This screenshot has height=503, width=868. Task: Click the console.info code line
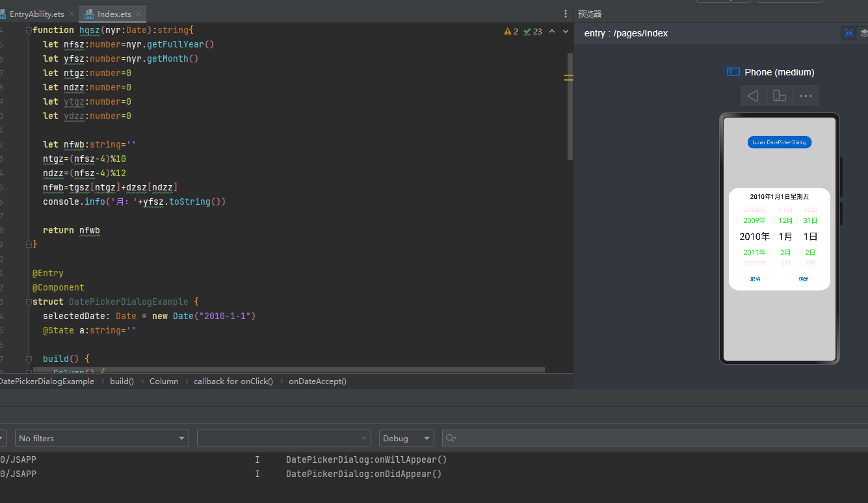tap(135, 201)
